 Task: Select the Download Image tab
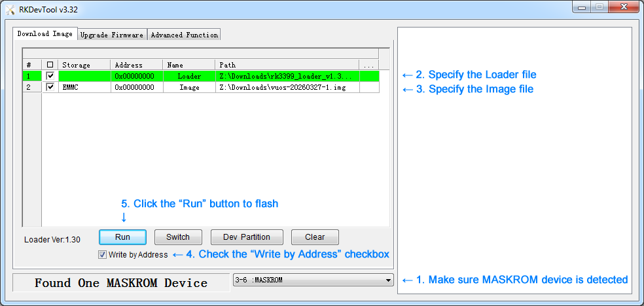coord(45,34)
